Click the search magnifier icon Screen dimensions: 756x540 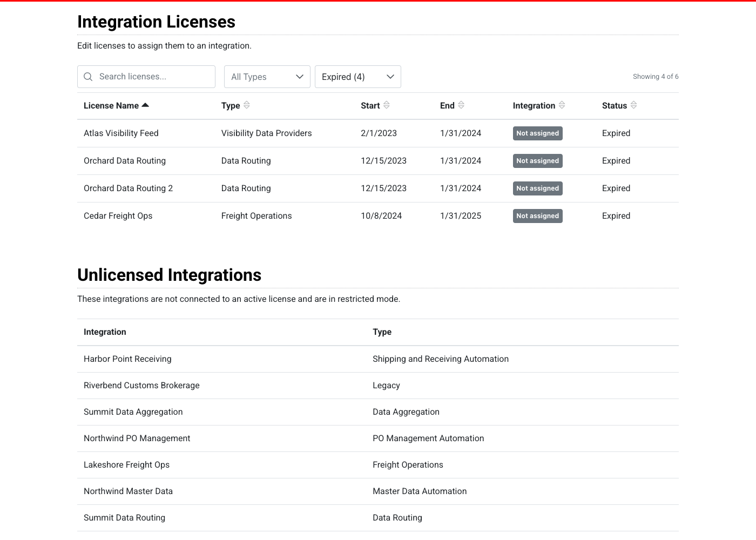point(88,77)
